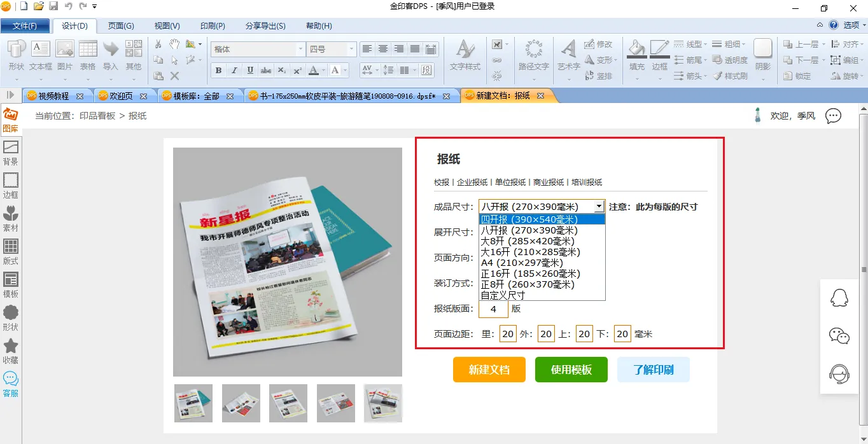Screen dimensions: 868x444
Task: Open the 收藏 star icon
Action: pos(10,351)
